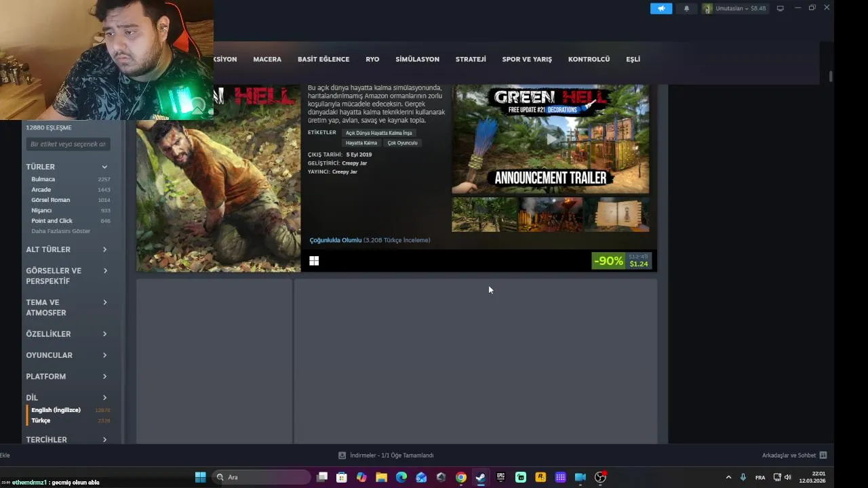The width and height of the screenshot is (868, 488).
Task: Select the KONTROLCÜ category tab
Action: (x=589, y=59)
